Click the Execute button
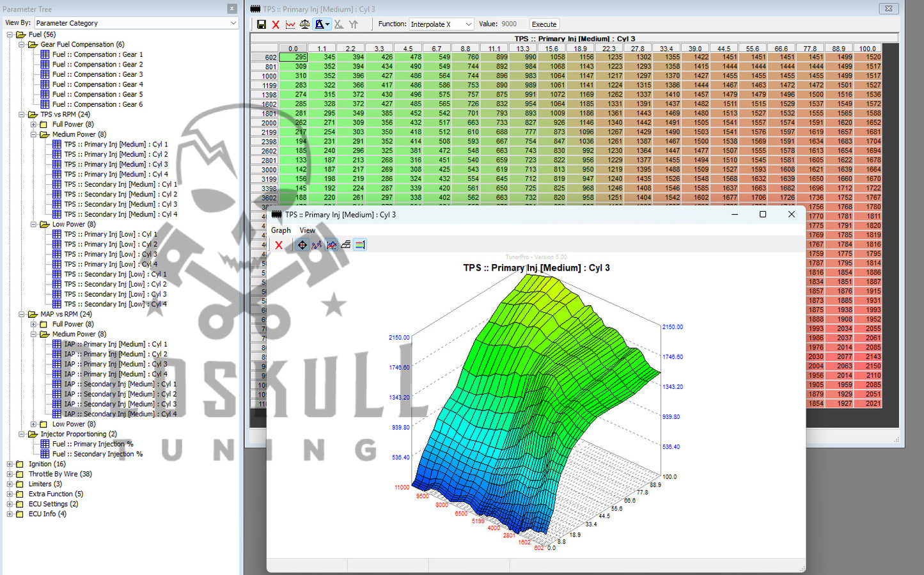The height and width of the screenshot is (575, 924). point(544,24)
